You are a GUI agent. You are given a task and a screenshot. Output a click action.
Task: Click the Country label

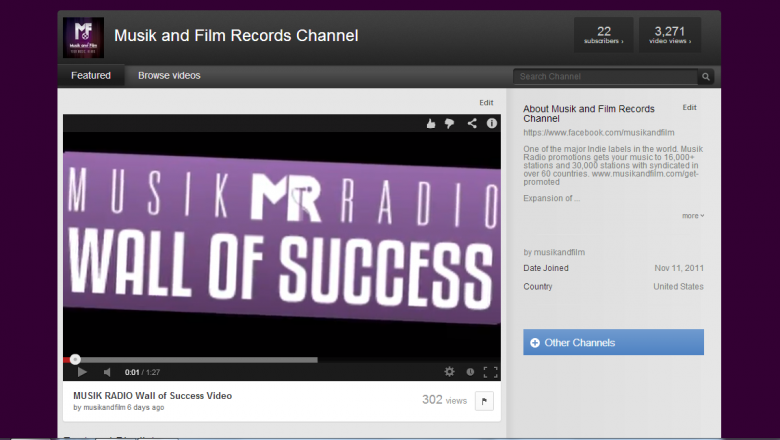pyautogui.click(x=538, y=286)
